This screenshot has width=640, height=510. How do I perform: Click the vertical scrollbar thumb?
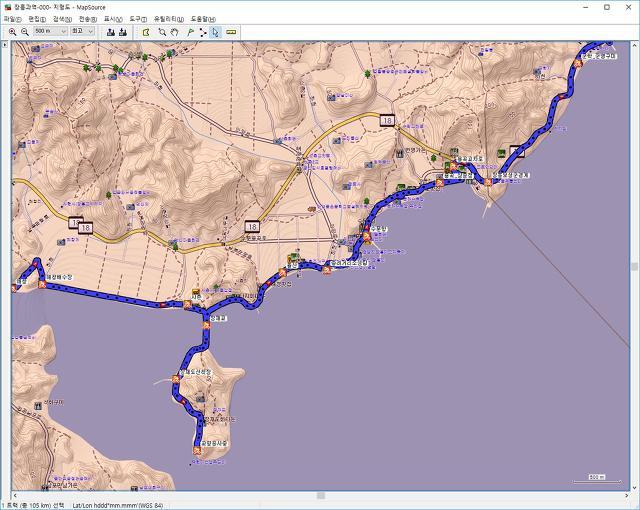point(634,266)
